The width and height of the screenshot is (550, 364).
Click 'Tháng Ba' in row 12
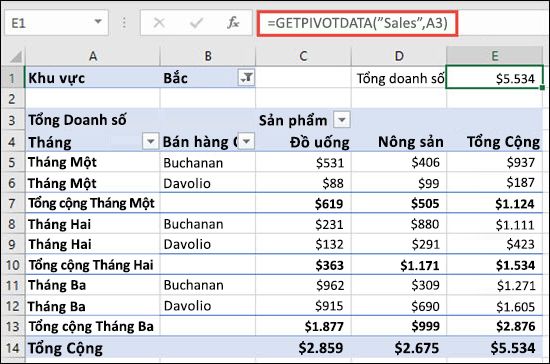(93, 306)
